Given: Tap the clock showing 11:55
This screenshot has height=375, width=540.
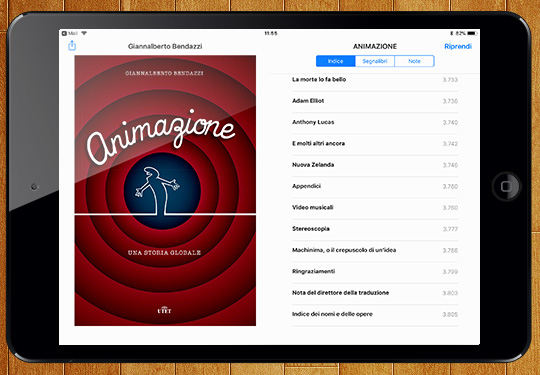Looking at the screenshot, I should click(x=271, y=33).
